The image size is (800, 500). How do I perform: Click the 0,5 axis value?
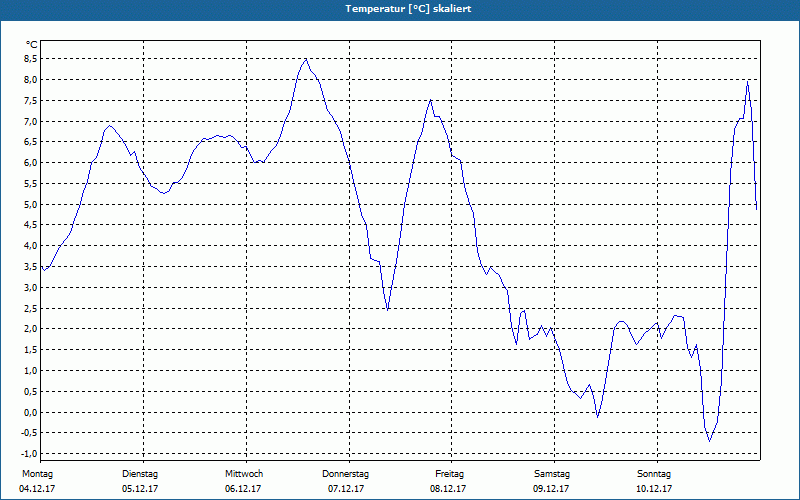pyautogui.click(x=31, y=392)
